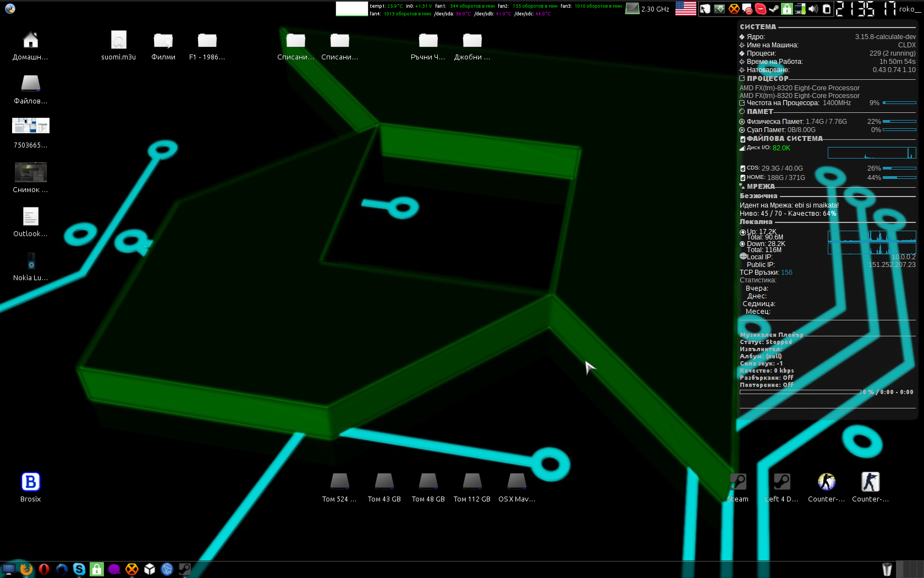Viewport: 924px width, 578px height.
Task: Click the music player progress bar
Action: [800, 392]
